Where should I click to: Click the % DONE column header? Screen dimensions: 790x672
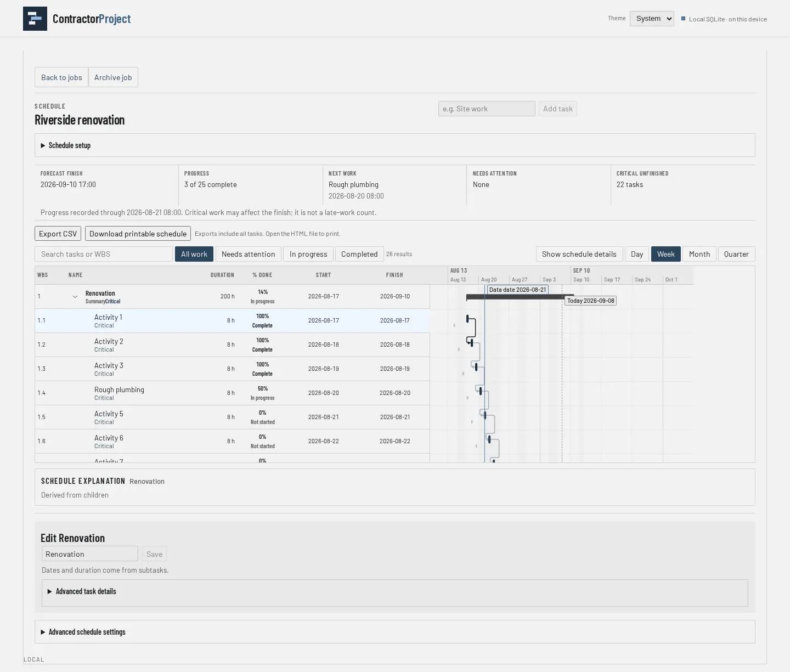tap(262, 275)
